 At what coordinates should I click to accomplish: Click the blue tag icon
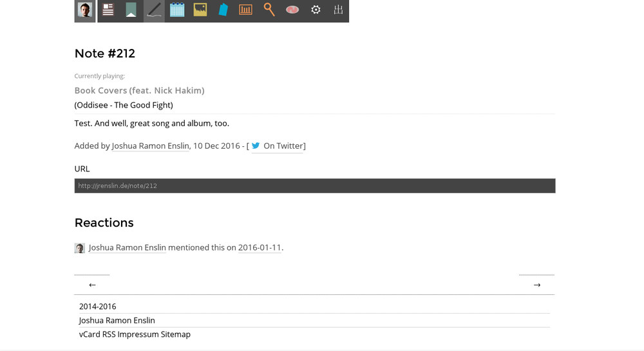pyautogui.click(x=223, y=10)
